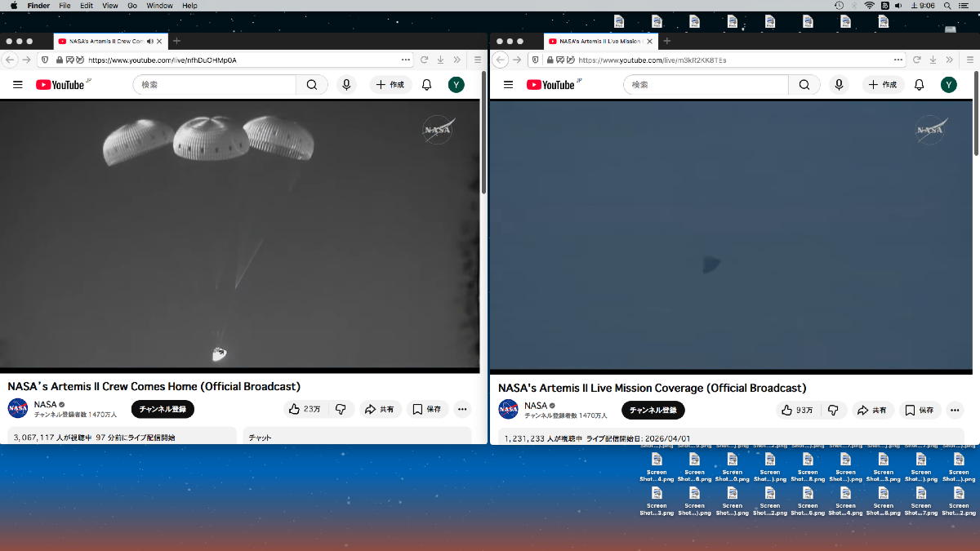Viewport: 980px width, 551px height.
Task: Go back in left Firefox window
Action: pos(11,60)
